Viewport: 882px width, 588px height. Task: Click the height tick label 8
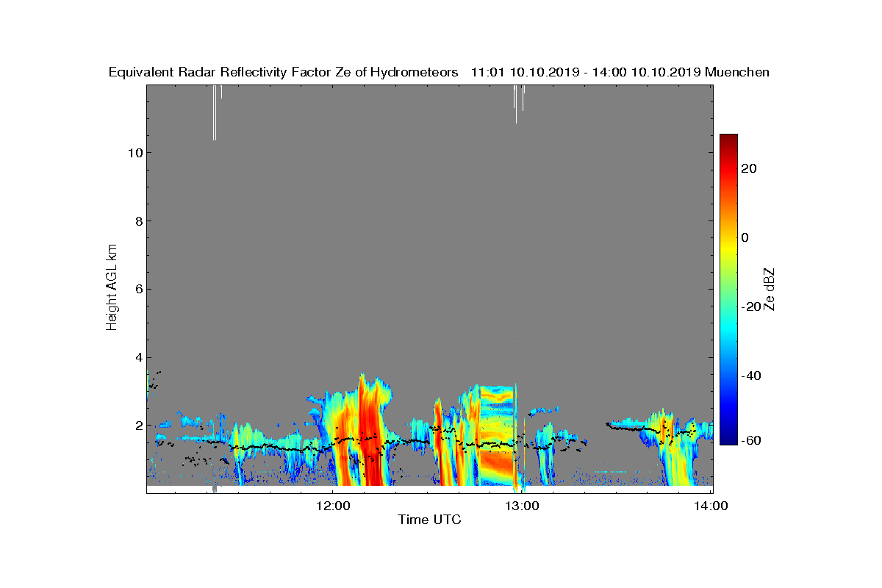click(137, 220)
